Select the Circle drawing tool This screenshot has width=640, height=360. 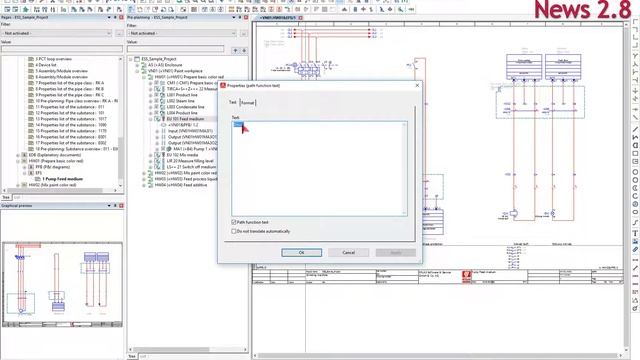636,172
